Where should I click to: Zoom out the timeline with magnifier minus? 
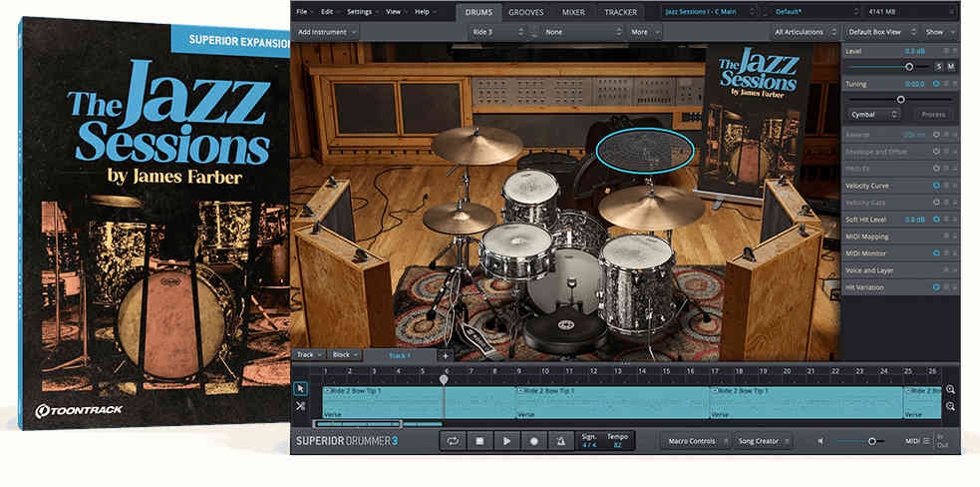click(x=951, y=406)
